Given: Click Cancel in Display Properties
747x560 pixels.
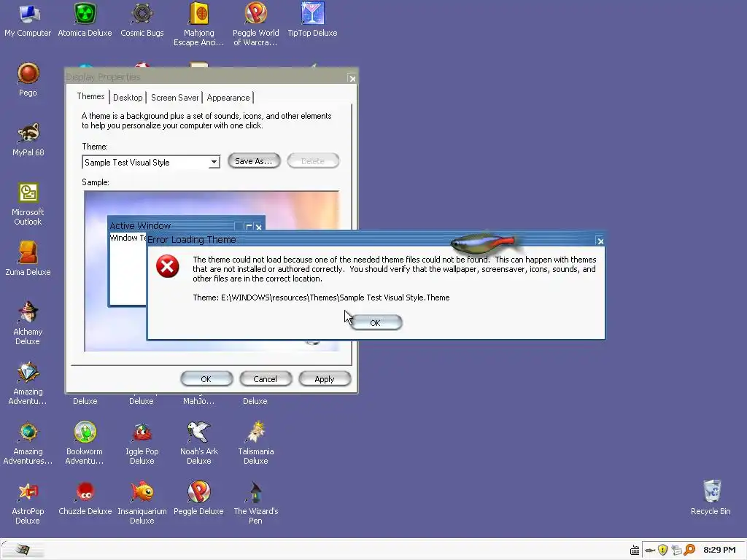Looking at the screenshot, I should click(266, 379).
